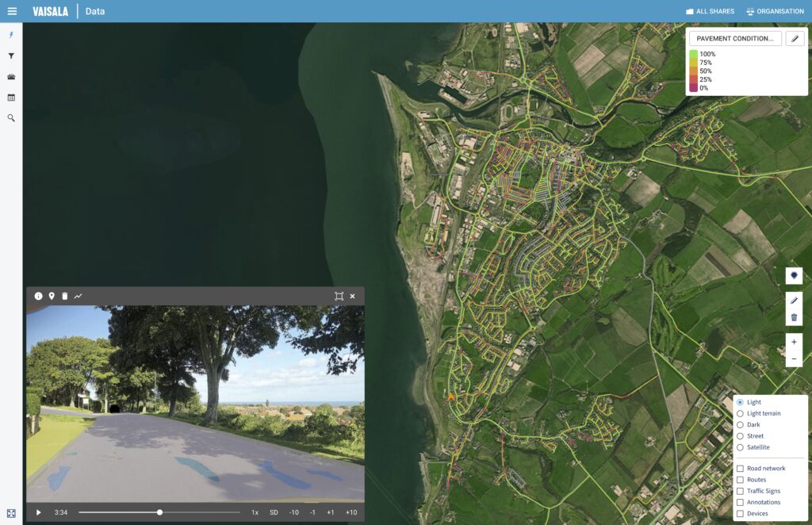
Task: Maximize the video panel
Action: coord(339,296)
